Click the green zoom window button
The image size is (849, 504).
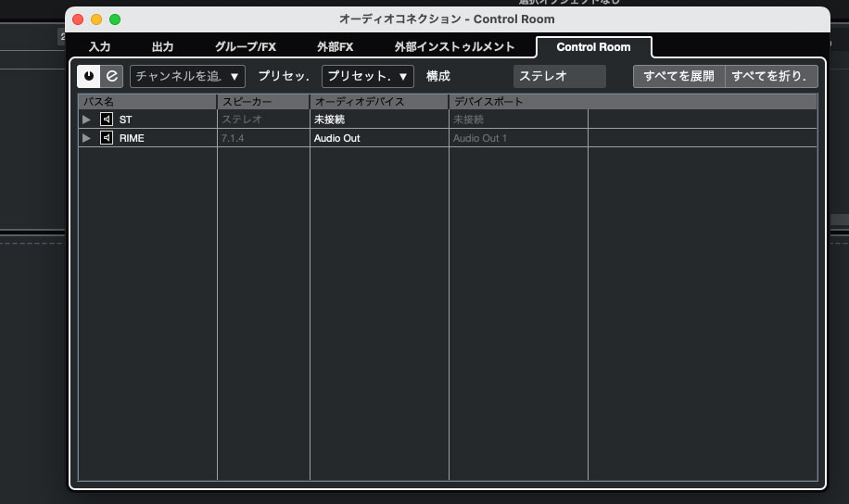115,19
